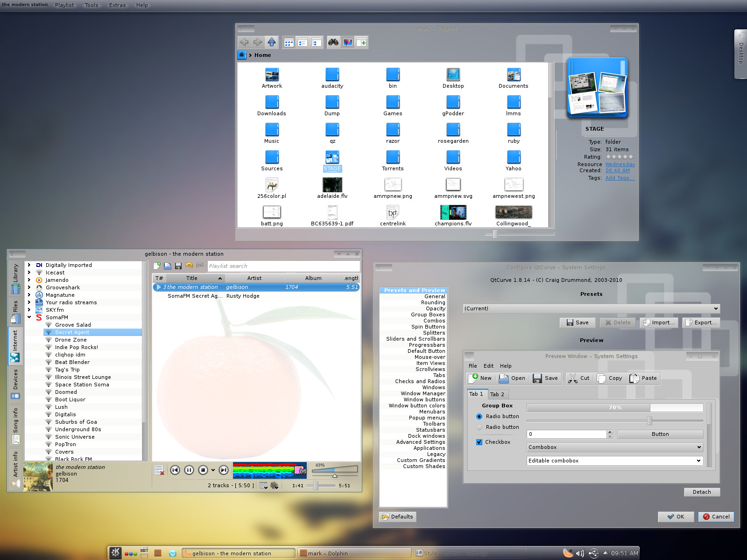Expand the Magnatune tree node
The height and width of the screenshot is (560, 747).
coord(29,295)
